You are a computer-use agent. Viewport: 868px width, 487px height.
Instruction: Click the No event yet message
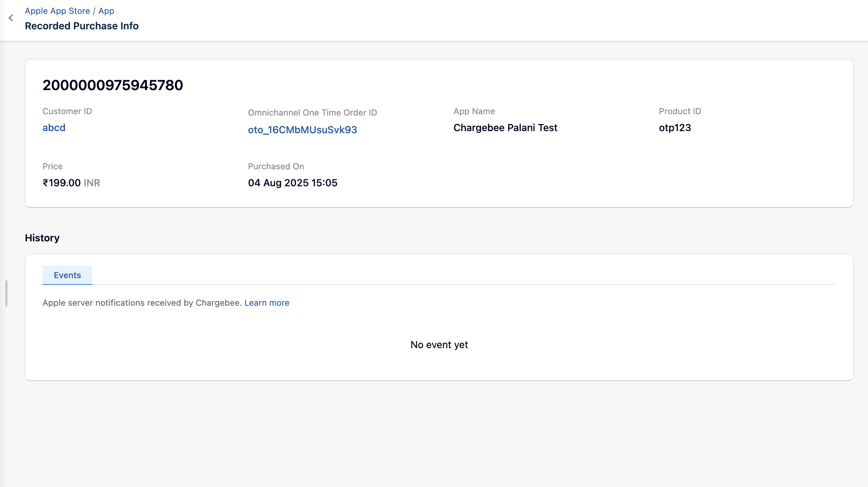tap(439, 345)
